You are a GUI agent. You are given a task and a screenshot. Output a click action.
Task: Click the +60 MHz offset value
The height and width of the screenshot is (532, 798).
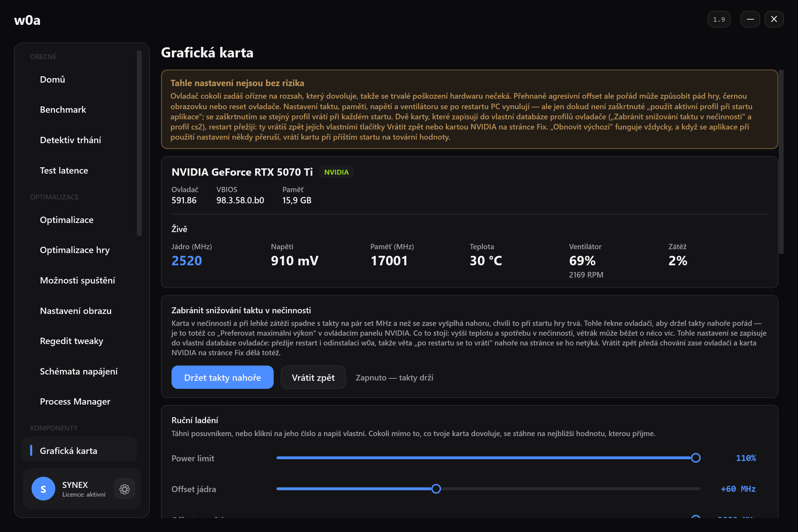tap(738, 489)
